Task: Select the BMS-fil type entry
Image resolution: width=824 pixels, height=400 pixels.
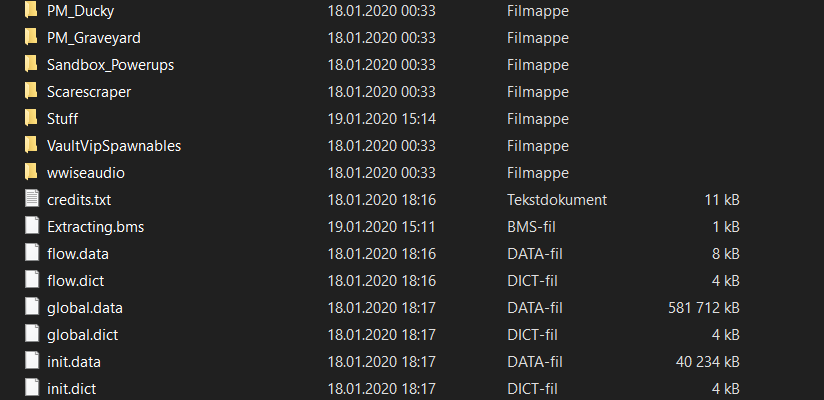Action: (x=531, y=227)
